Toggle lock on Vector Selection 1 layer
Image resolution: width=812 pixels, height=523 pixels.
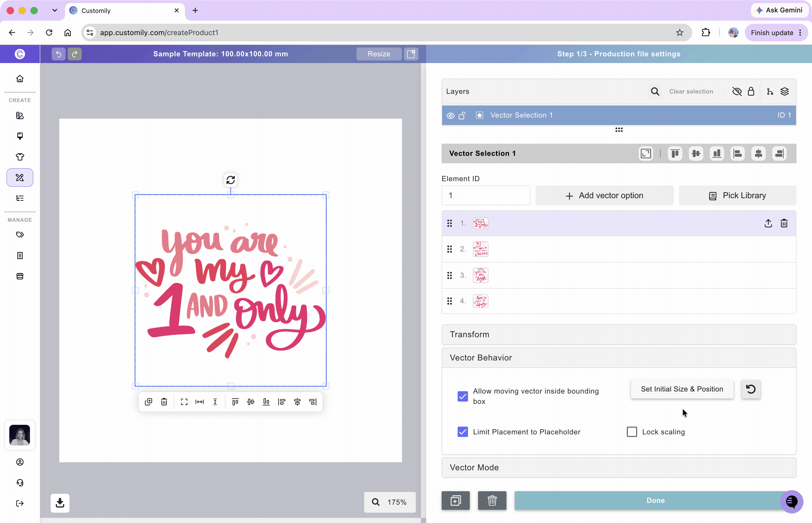(462, 116)
